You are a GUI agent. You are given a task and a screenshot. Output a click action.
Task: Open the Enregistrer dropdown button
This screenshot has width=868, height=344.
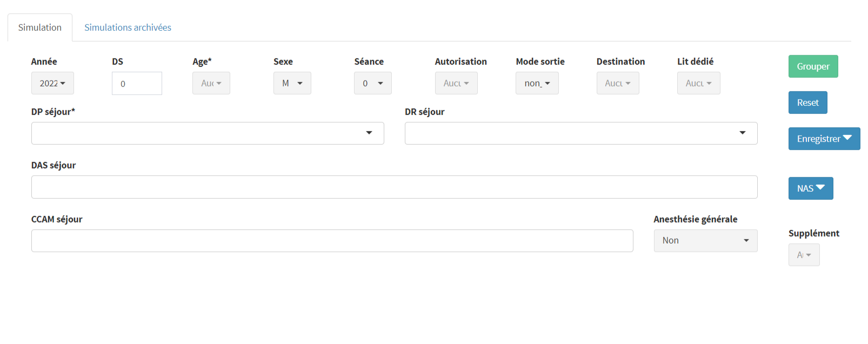coord(824,139)
